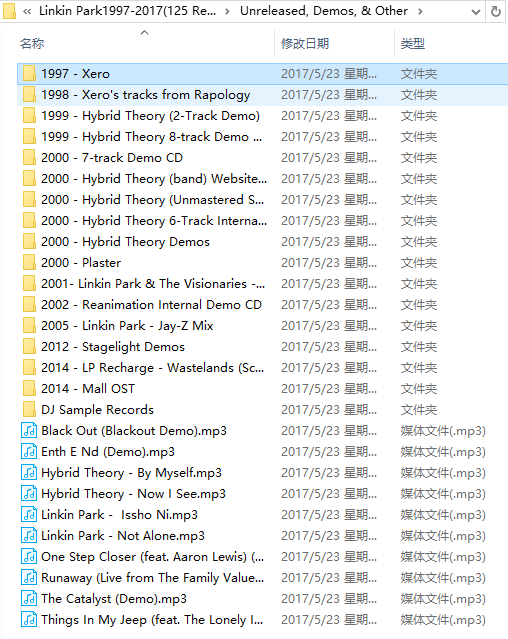Refresh the current folder view
Viewport: 508px width, 639px height.
496,11
